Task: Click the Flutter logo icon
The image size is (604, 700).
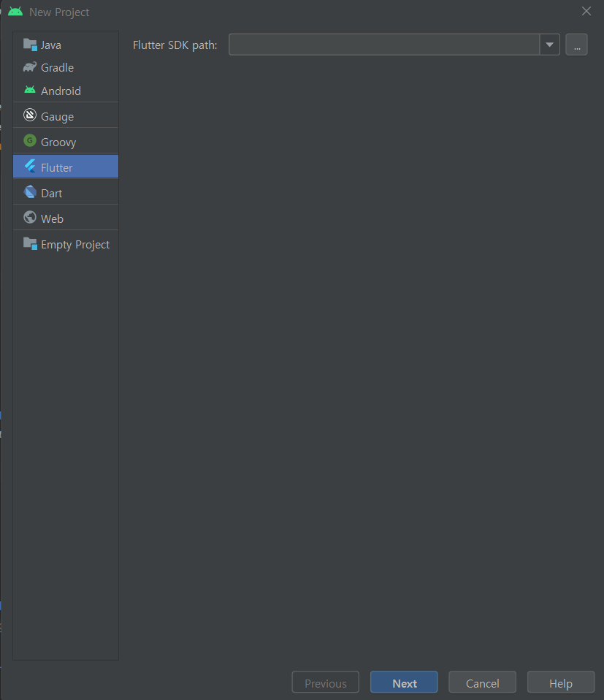Action: [x=30, y=167]
